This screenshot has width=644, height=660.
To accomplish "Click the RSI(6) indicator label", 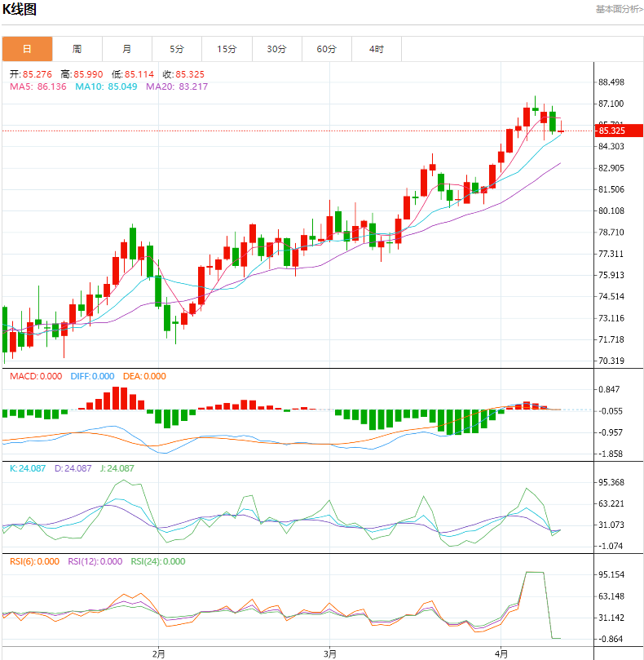I will (x=33, y=561).
